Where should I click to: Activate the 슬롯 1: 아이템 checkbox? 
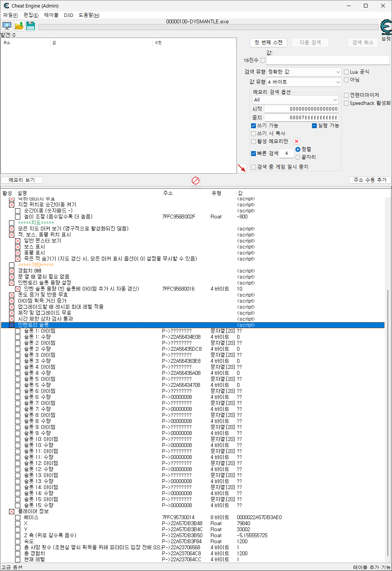point(18,331)
